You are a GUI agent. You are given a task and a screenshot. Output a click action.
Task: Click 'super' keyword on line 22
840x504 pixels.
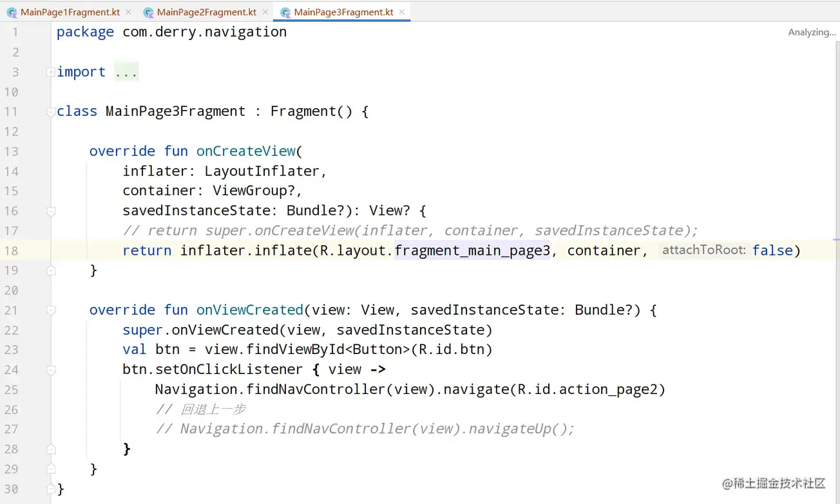tap(143, 330)
